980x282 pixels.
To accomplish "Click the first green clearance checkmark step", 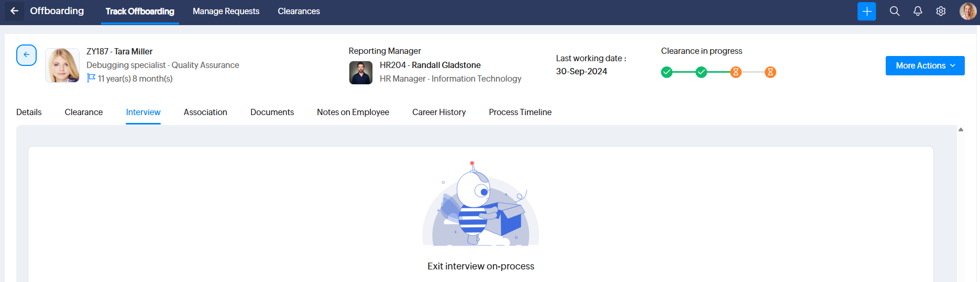I will pos(667,72).
